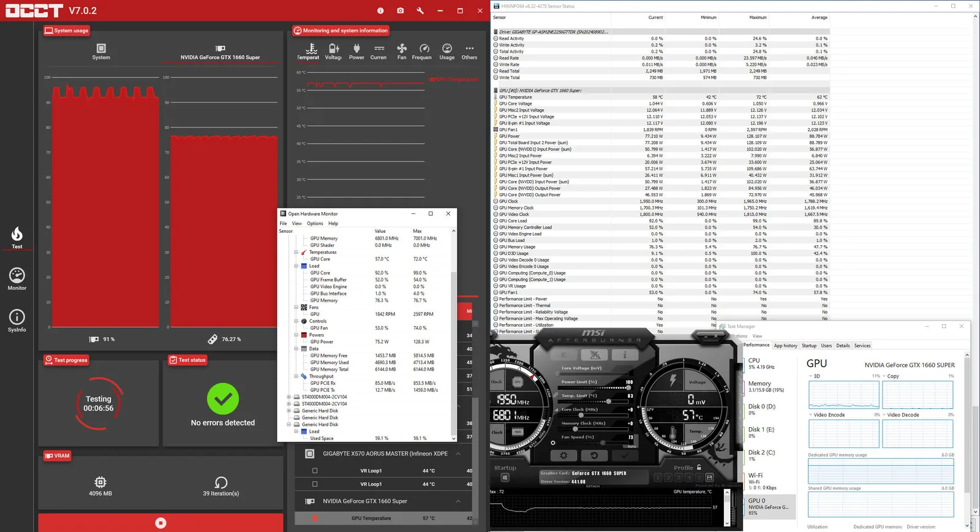
Task: Open File menu in Open Hardware Monitor
Action: tap(284, 224)
